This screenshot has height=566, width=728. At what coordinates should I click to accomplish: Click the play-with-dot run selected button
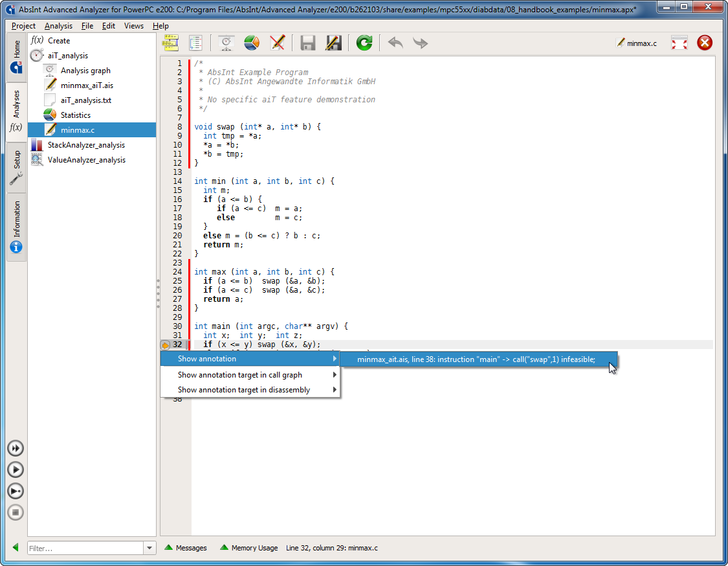coord(16,491)
